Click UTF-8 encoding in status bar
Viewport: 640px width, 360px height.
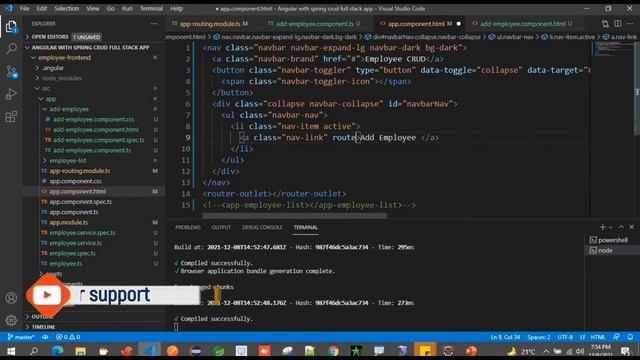[x=565, y=337]
